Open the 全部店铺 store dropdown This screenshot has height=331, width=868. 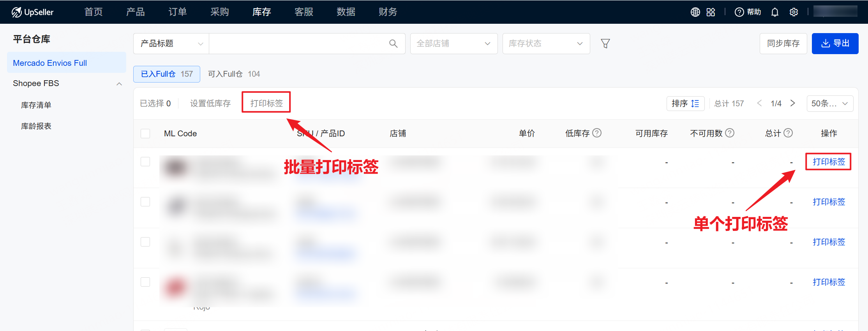(453, 44)
